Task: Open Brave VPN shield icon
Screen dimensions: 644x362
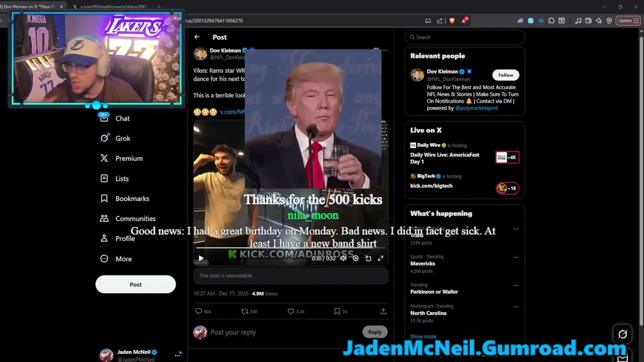Action: click(609, 21)
